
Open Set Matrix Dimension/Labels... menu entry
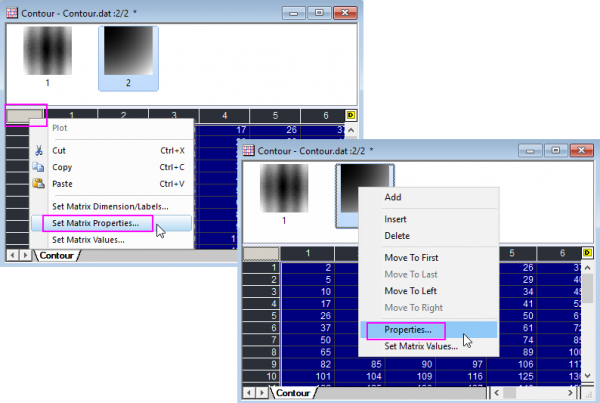click(x=109, y=206)
